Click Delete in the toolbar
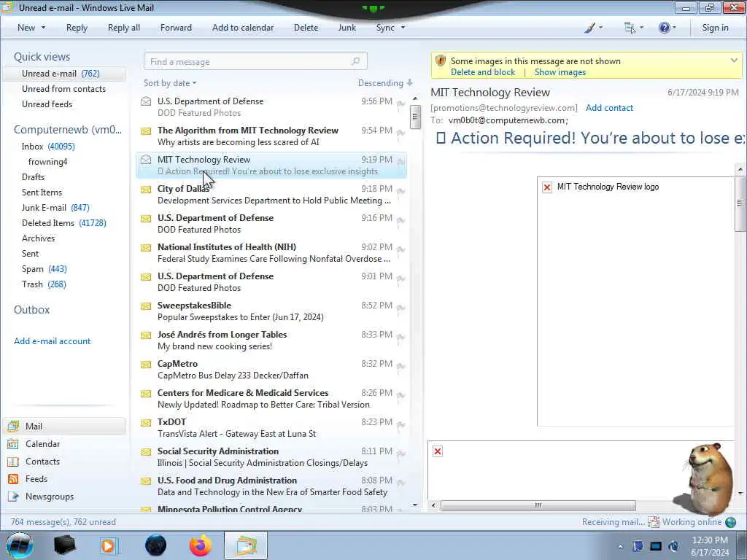The image size is (747, 560). 306,28
